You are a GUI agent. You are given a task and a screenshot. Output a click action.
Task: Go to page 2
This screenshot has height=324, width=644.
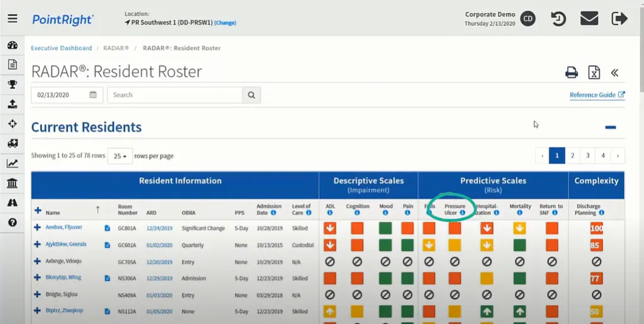point(572,156)
